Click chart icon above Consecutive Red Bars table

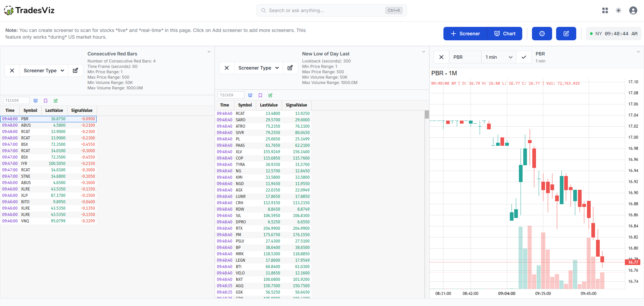coord(36,101)
